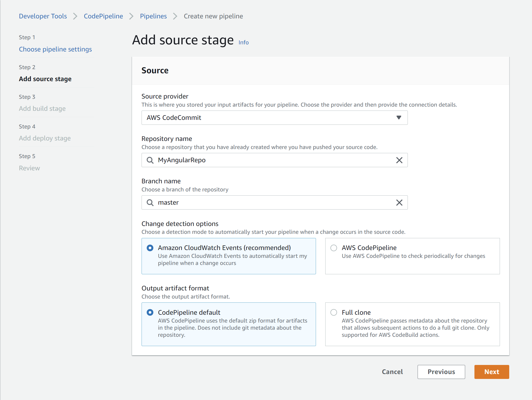This screenshot has width=532, height=400.
Task: Select AWS CodePipeline change detection option
Action: point(334,248)
